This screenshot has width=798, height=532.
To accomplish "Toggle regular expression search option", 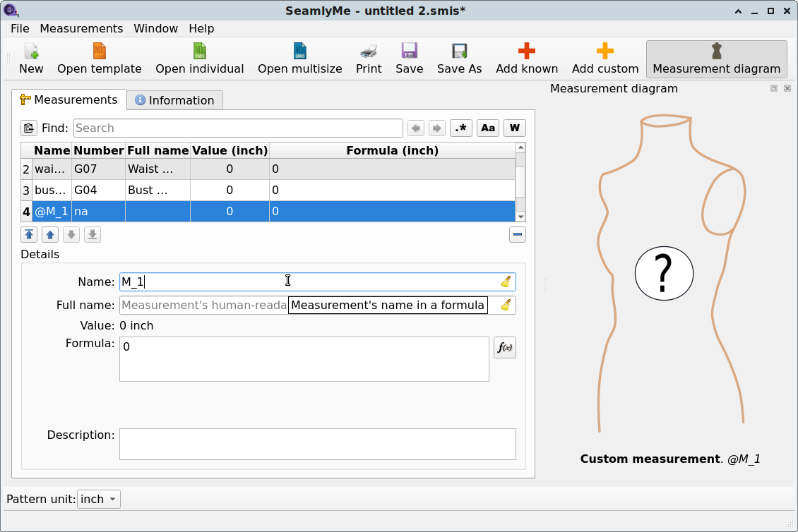I will [461, 128].
